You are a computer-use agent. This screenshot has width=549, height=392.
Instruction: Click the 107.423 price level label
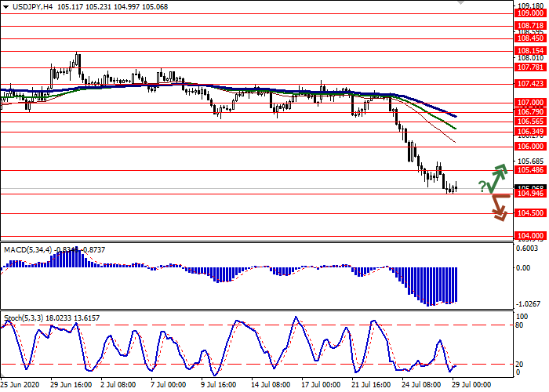[x=529, y=83]
